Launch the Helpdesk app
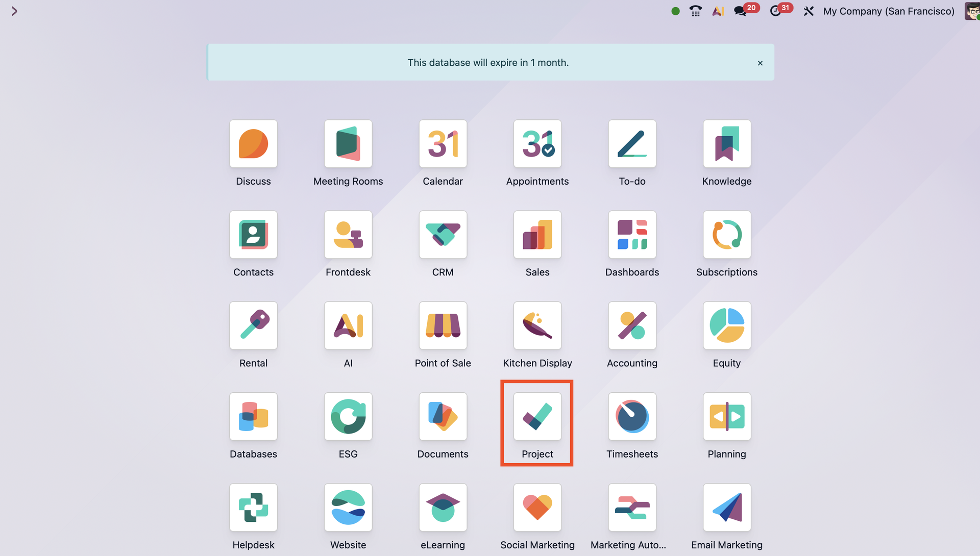Screen dimensions: 980x556 tap(253, 507)
